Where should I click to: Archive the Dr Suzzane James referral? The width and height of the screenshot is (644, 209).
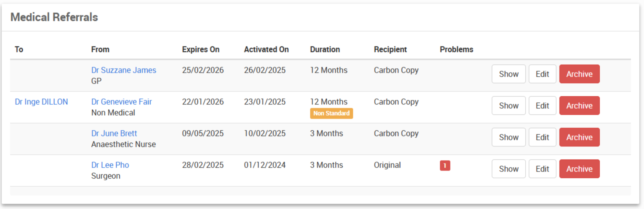[579, 74]
